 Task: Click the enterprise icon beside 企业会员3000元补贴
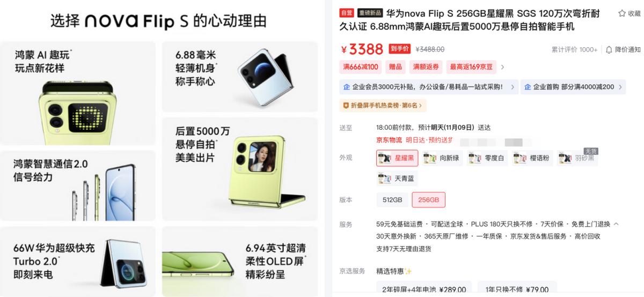point(346,87)
